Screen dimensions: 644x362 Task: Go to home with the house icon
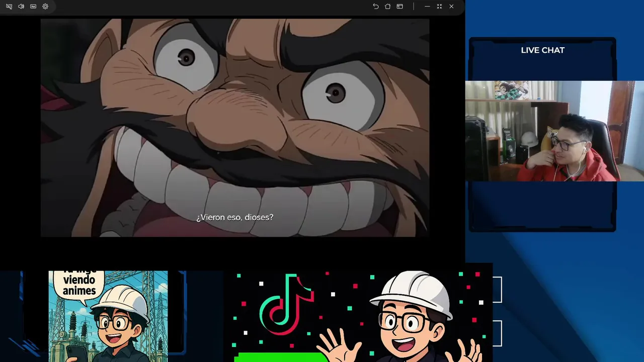pyautogui.click(x=387, y=7)
